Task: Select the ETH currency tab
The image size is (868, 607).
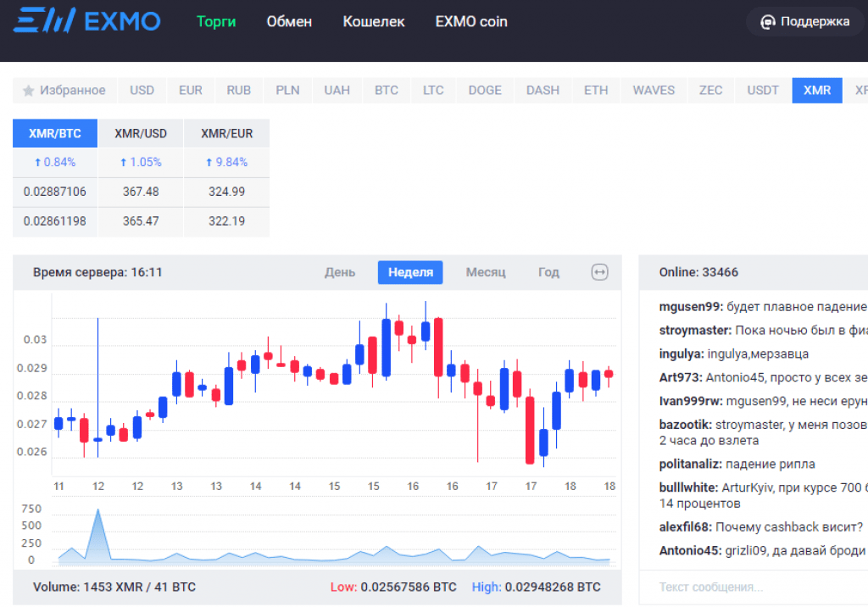Action: pyautogui.click(x=596, y=90)
